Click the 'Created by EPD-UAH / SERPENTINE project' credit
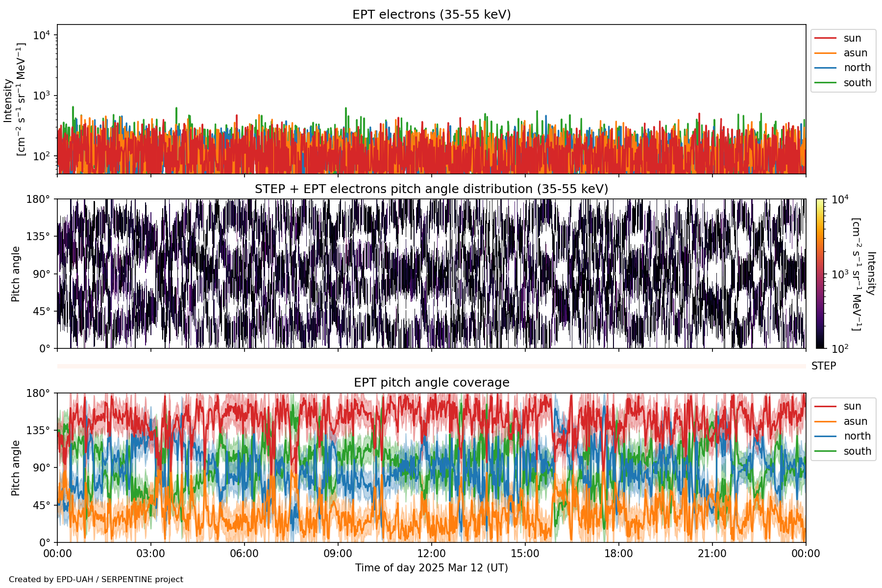The image size is (882, 588). click(x=96, y=580)
